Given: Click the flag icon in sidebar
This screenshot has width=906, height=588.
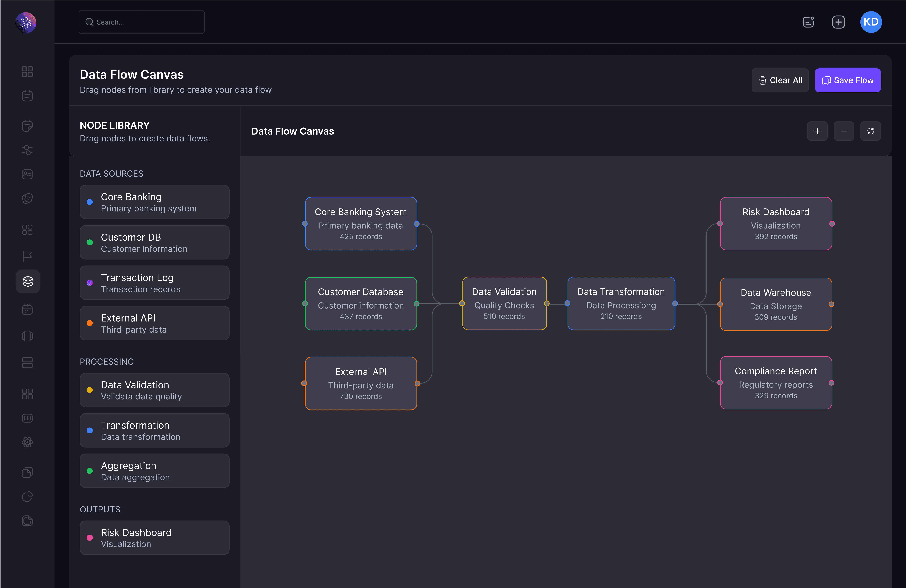Looking at the screenshot, I should click(x=27, y=256).
